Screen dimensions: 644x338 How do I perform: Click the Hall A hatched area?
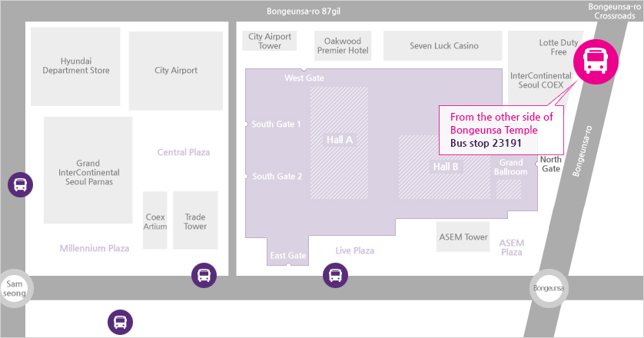(x=339, y=143)
